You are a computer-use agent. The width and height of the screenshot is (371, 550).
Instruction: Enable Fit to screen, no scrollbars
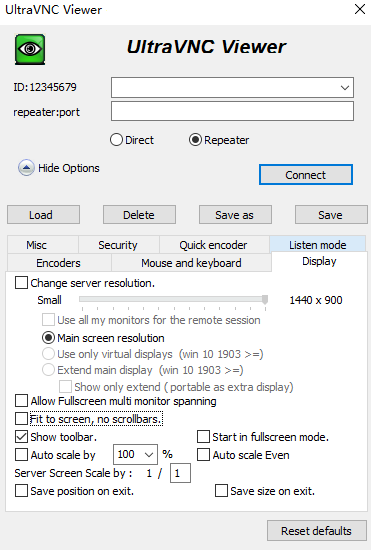21,419
